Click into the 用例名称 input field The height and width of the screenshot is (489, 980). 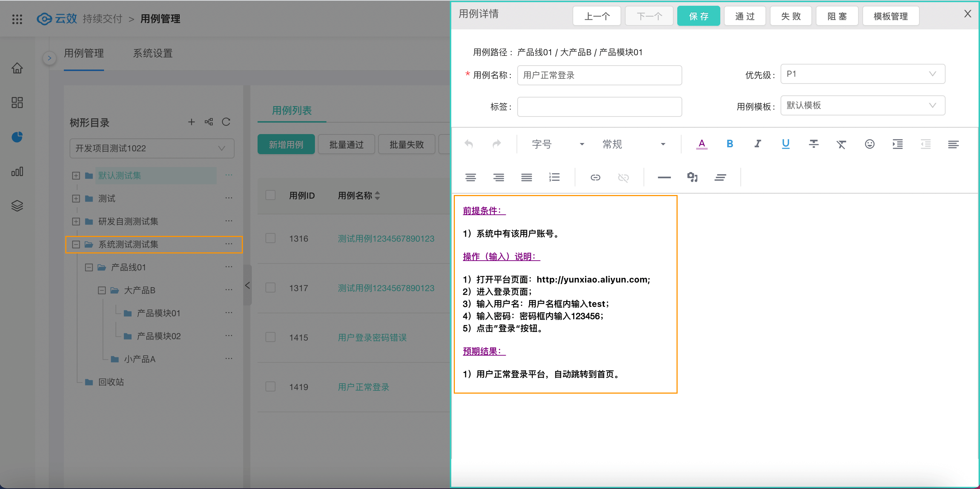tap(599, 75)
